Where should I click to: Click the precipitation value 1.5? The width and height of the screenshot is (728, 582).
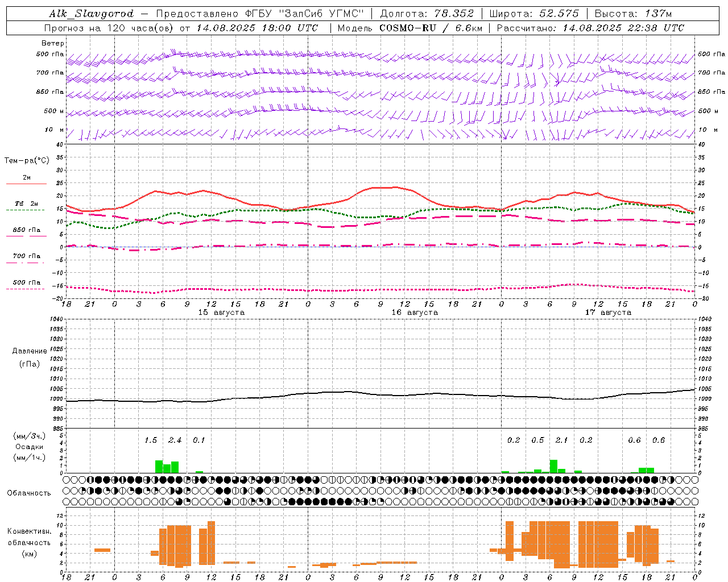pos(151,440)
